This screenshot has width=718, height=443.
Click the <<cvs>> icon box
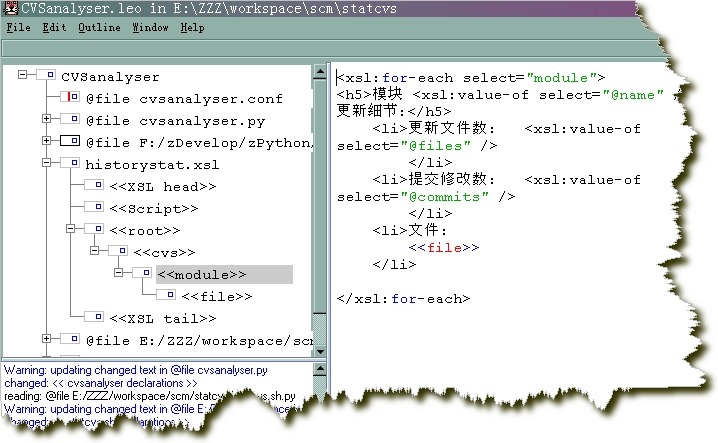pyautogui.click(x=118, y=250)
